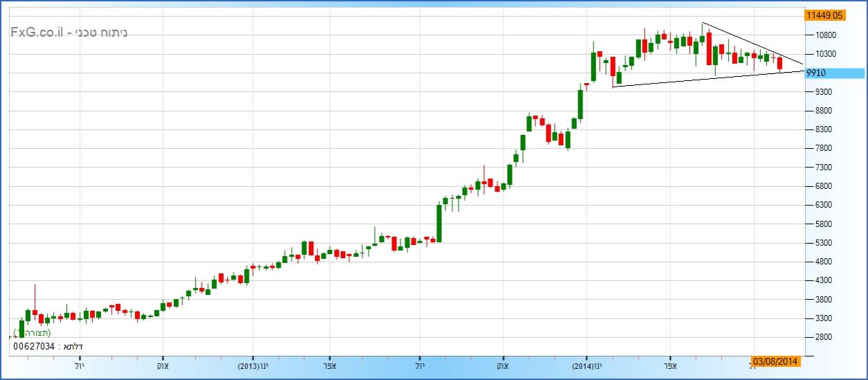
Task: Click the January 2014 marker on time axis
Action: (x=585, y=365)
